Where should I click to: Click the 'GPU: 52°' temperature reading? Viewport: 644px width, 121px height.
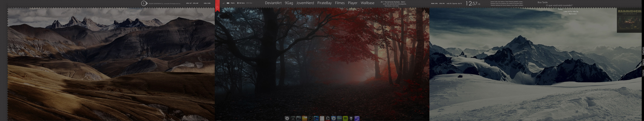tap(189, 3)
